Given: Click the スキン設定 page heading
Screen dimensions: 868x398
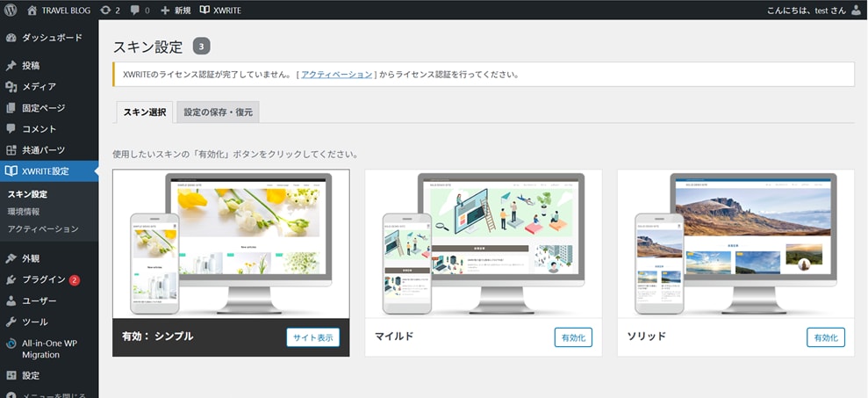Looking at the screenshot, I should click(x=147, y=47).
